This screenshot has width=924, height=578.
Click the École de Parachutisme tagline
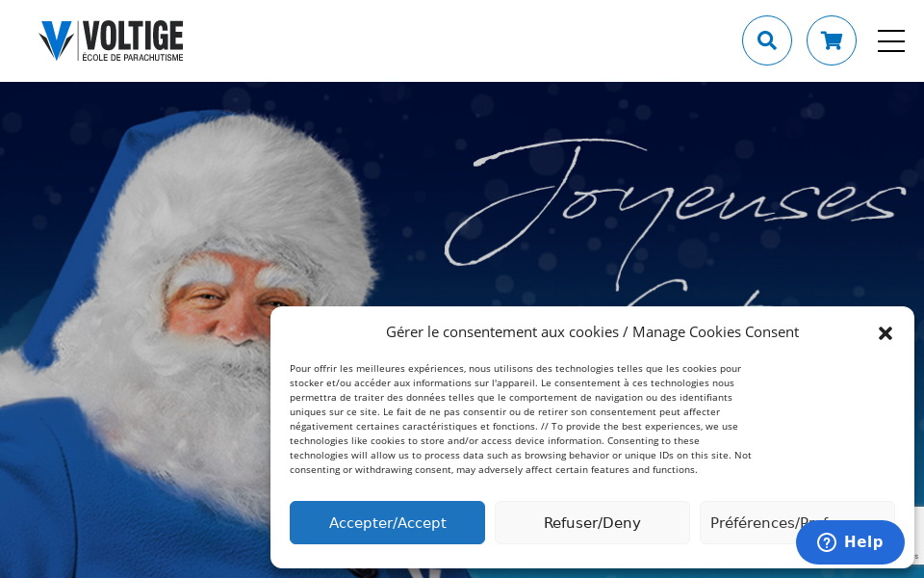(x=133, y=57)
